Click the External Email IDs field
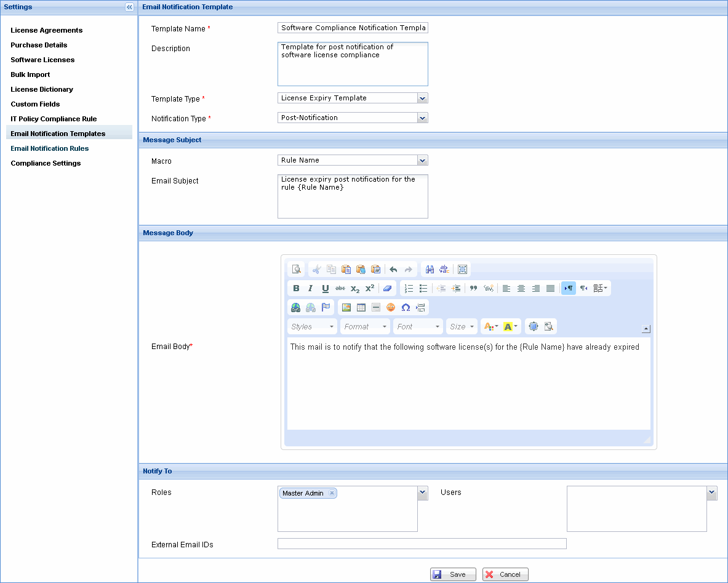Image resolution: width=728 pixels, height=583 pixels. point(422,544)
